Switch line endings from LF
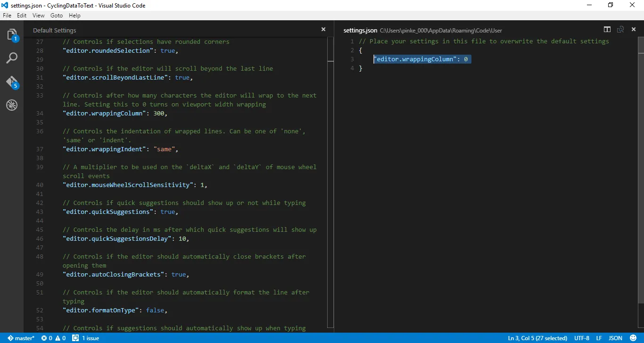The image size is (644, 343). 599,338
